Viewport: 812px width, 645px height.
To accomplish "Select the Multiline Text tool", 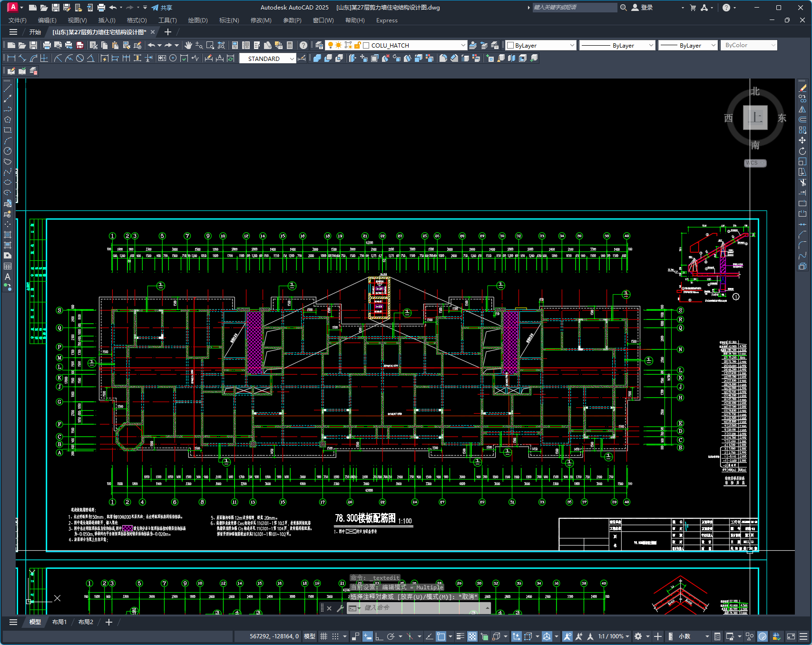I will (8, 277).
